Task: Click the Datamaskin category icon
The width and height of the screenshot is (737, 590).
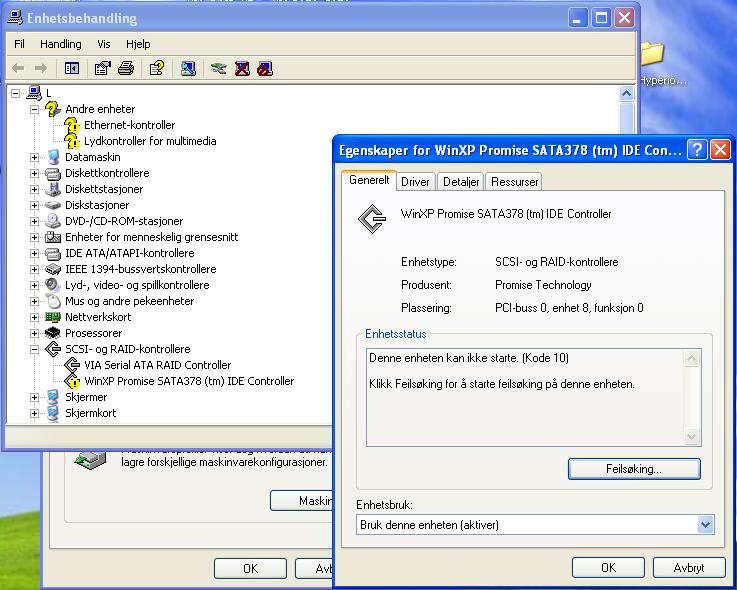Action: pos(53,157)
